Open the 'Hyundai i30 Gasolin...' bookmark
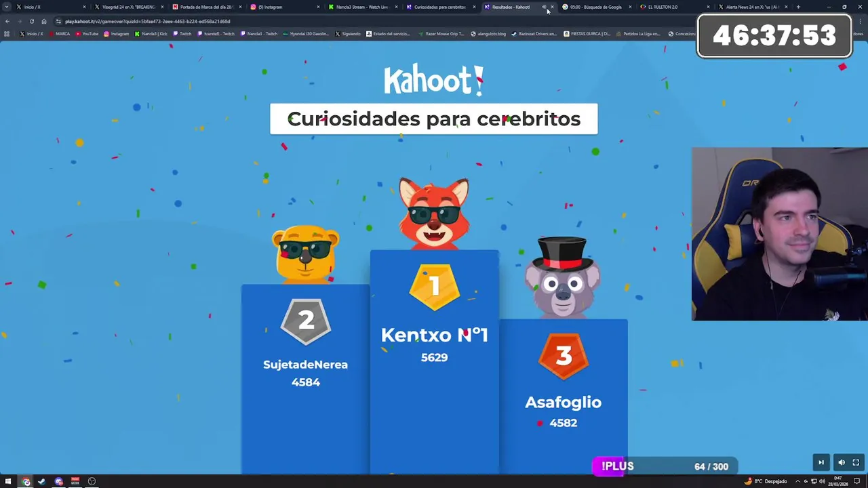Image resolution: width=868 pixels, height=488 pixels. [305, 34]
